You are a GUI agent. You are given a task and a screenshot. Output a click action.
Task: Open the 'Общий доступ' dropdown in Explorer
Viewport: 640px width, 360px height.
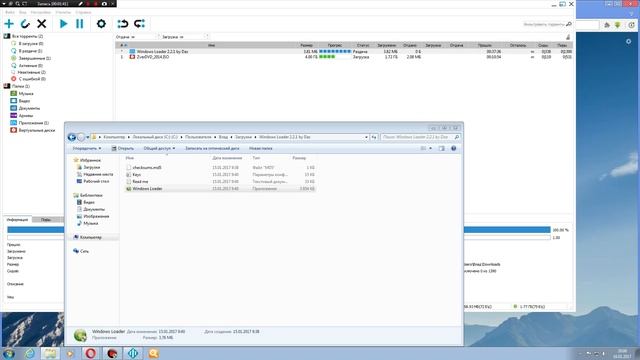click(159, 149)
